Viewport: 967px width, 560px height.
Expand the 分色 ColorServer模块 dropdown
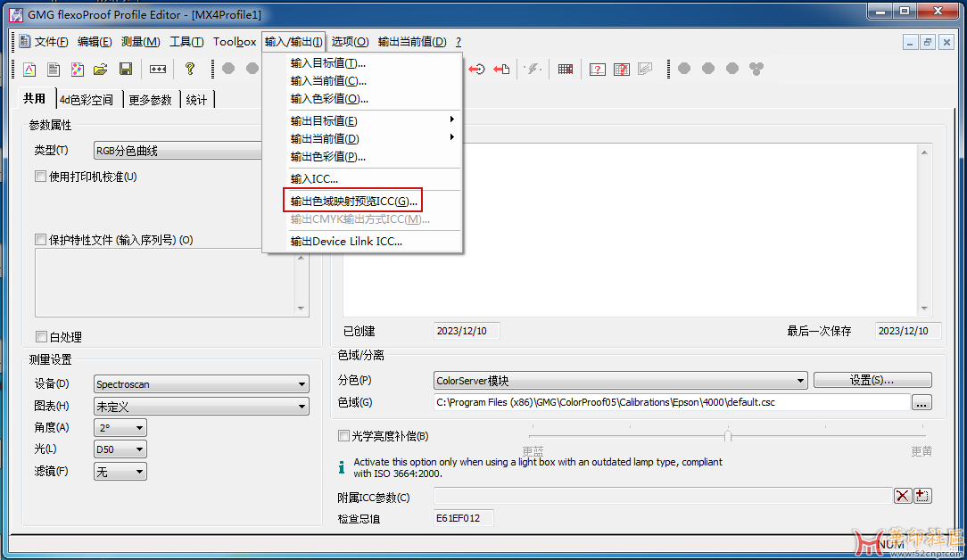tap(620, 381)
